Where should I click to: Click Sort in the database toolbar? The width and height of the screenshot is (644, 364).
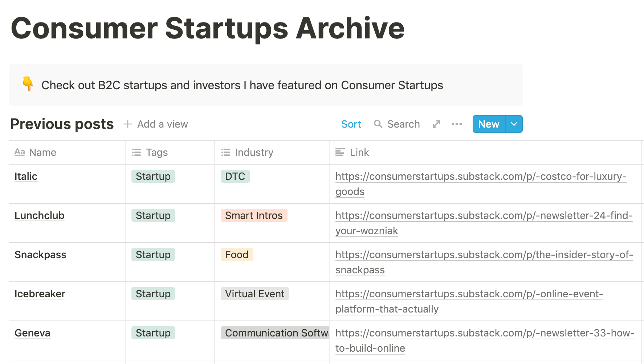tap(351, 124)
